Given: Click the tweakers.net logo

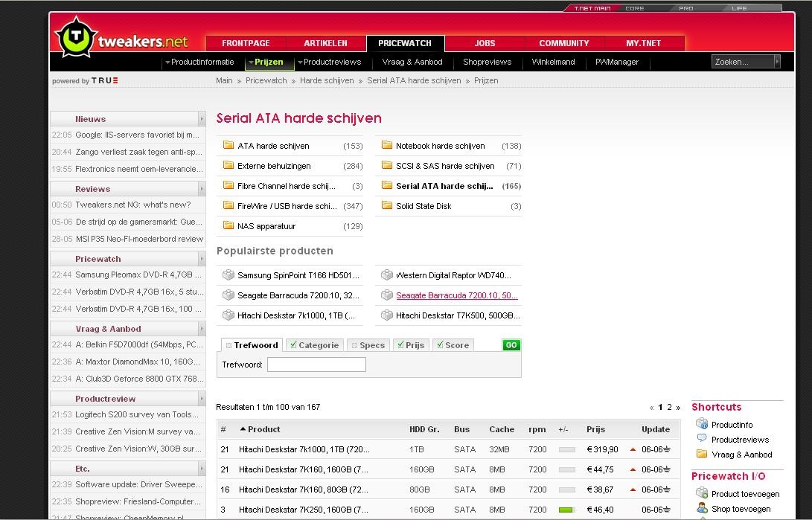Looking at the screenshot, I should [123, 37].
